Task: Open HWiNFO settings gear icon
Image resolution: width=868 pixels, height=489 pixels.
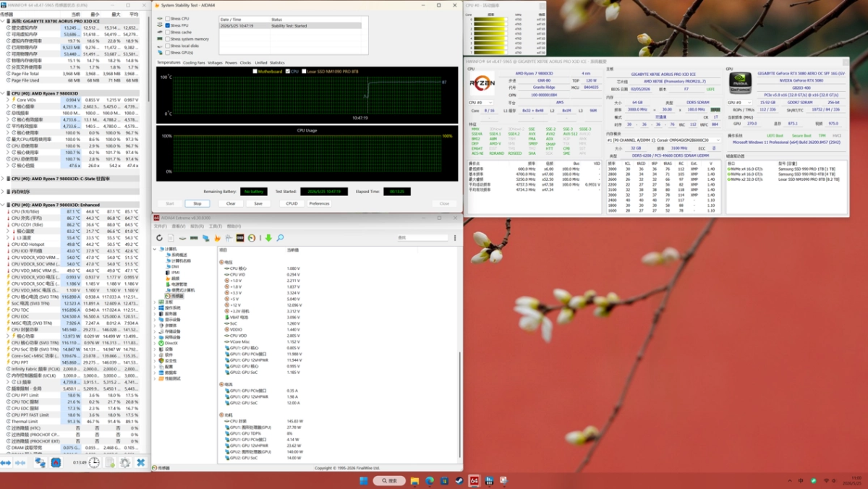Action: point(124,463)
